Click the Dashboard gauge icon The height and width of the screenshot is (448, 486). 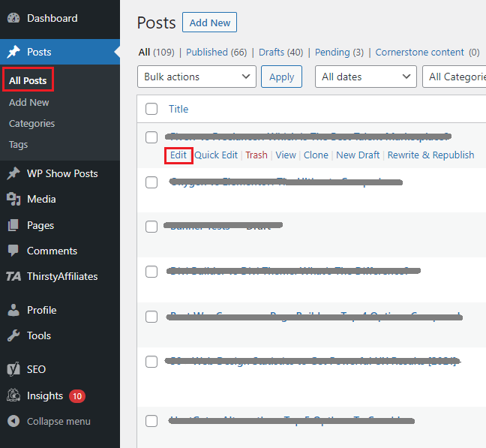(13, 18)
